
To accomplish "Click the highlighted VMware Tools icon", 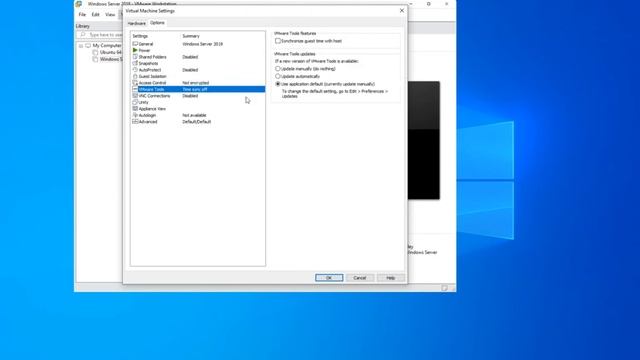I will pyautogui.click(x=135, y=89).
